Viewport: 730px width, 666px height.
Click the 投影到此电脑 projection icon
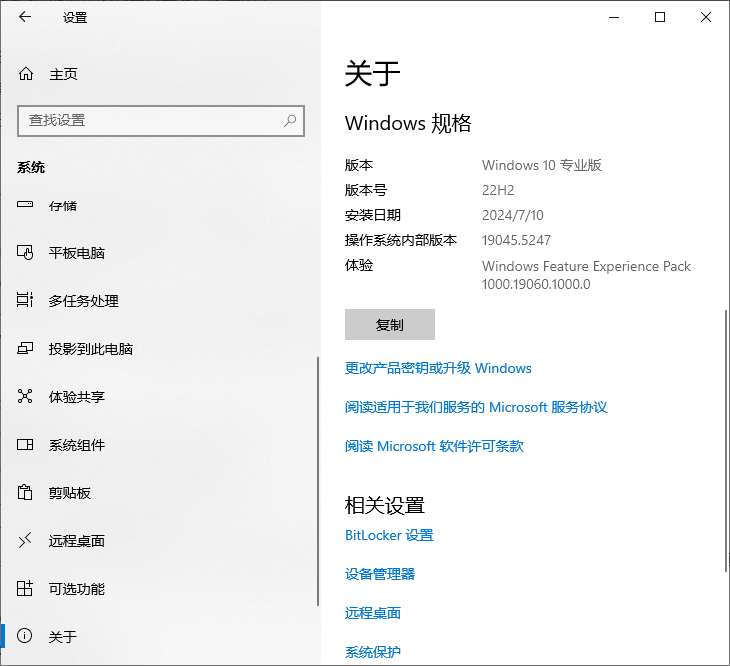point(25,348)
